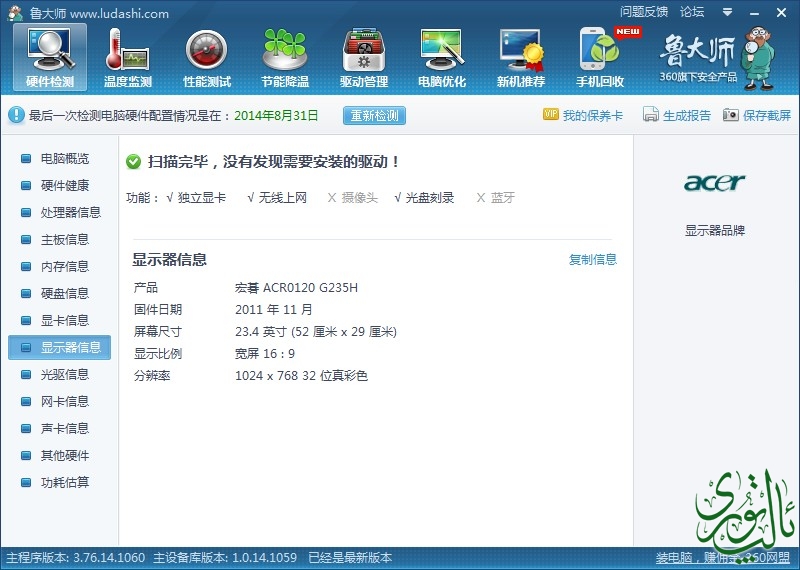800x570 pixels.
Task: Click 重新检测 rescan button
Action: coord(374,115)
